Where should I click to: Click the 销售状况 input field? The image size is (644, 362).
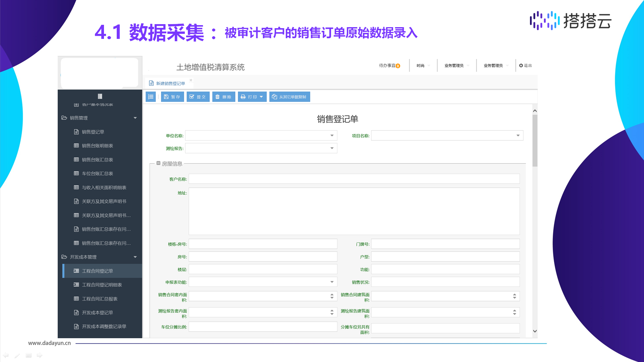coord(445,282)
